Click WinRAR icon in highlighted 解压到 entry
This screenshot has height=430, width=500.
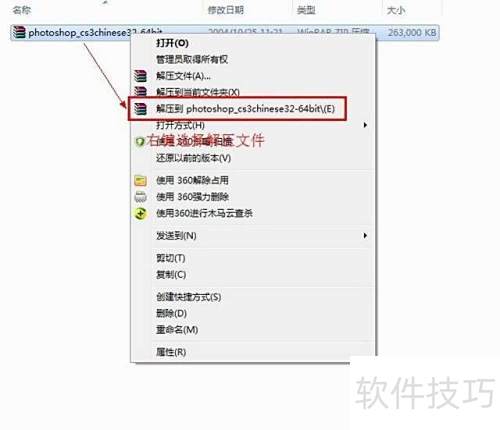click(x=140, y=109)
